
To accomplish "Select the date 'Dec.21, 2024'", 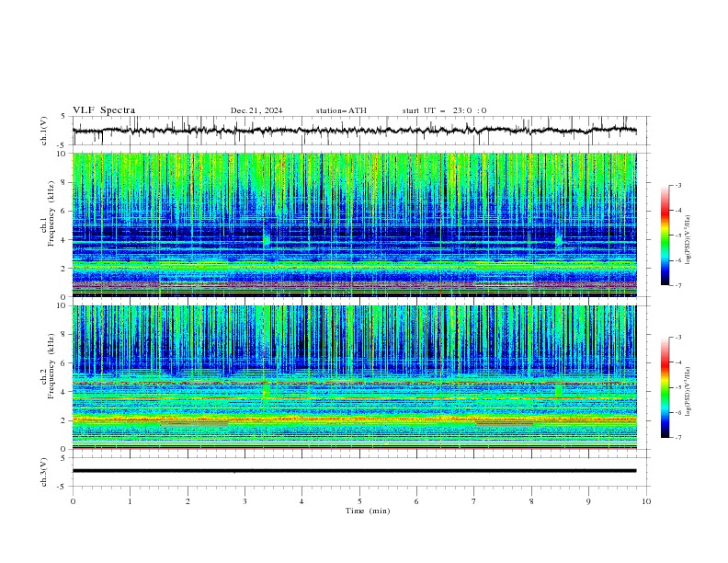I will tap(256, 110).
